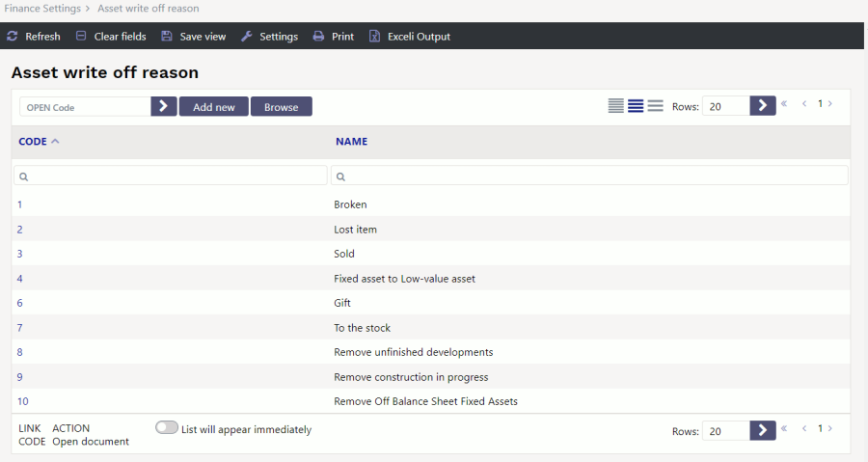
Task: Click Print toolbar label
Action: pyautogui.click(x=342, y=37)
